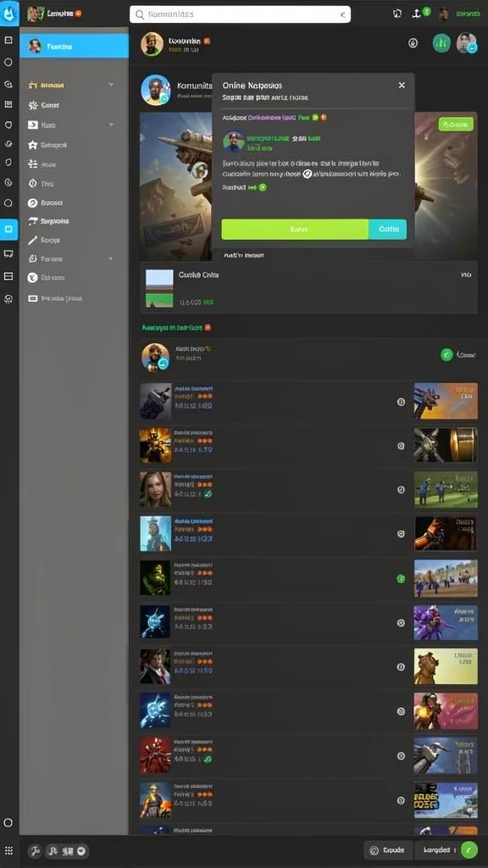Select the highlighted blue sidebar item with the avatar
The width and height of the screenshot is (488, 868).
point(75,46)
